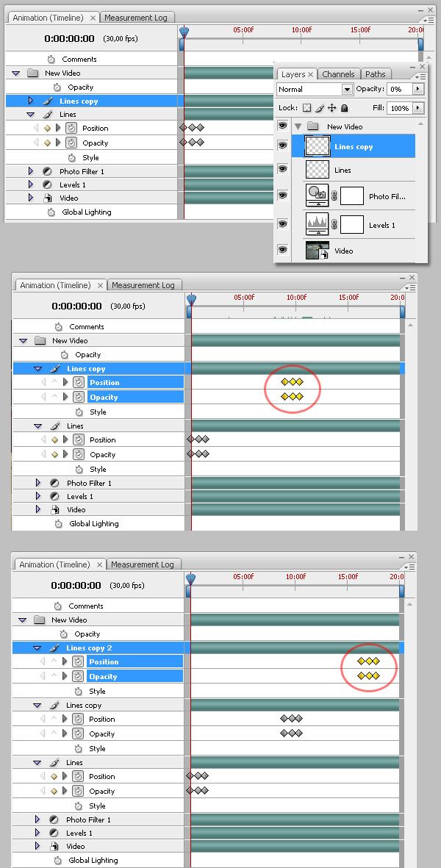This screenshot has height=868, width=441.
Task: Toggle visibility eye of Video layer
Action: pos(283,250)
